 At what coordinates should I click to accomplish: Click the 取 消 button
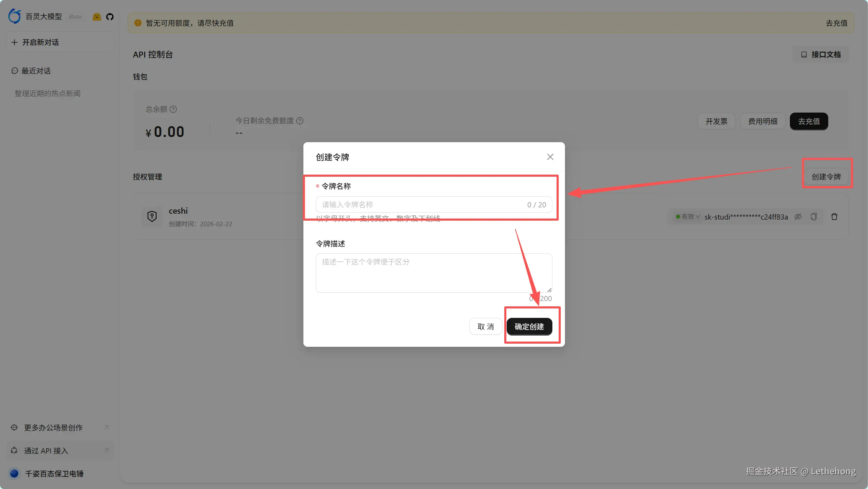pos(485,327)
